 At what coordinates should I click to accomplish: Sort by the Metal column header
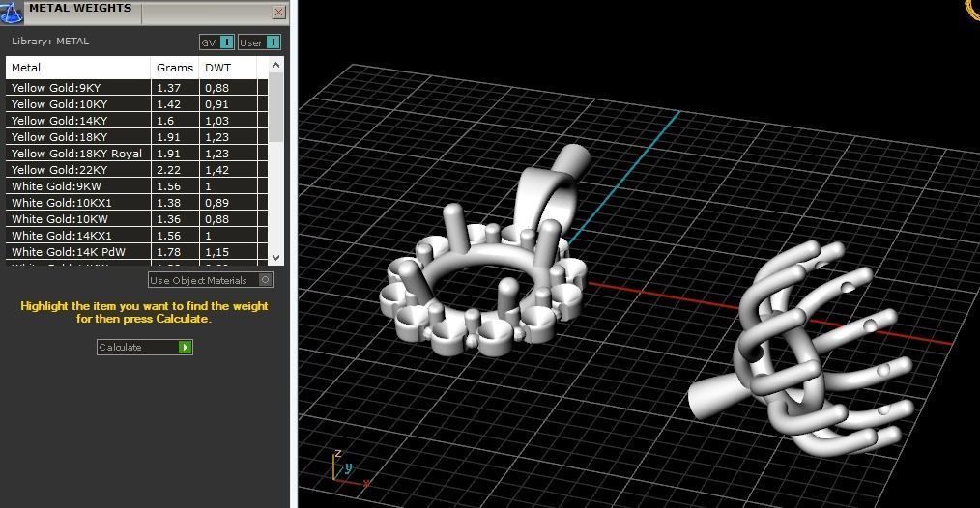point(78,68)
